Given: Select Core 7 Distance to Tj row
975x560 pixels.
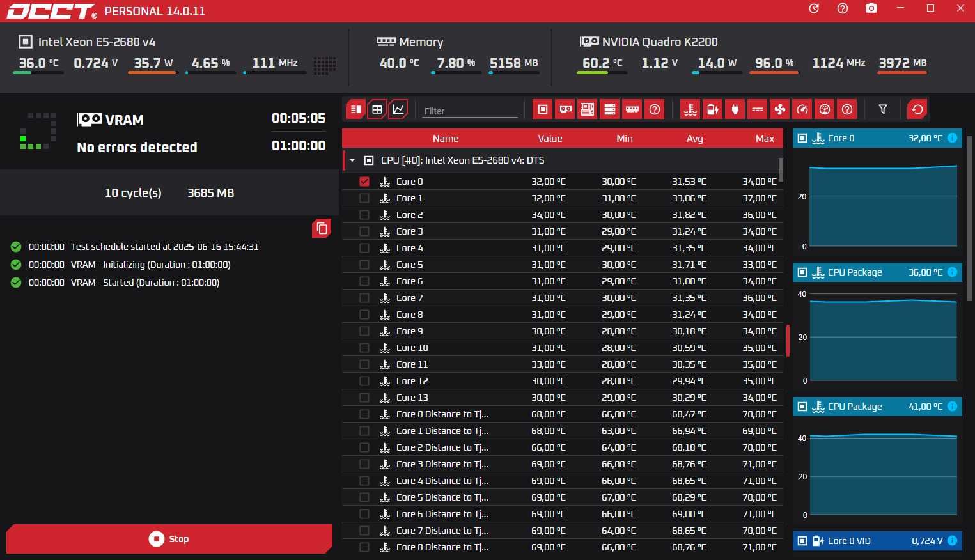Looking at the screenshot, I should (563, 531).
